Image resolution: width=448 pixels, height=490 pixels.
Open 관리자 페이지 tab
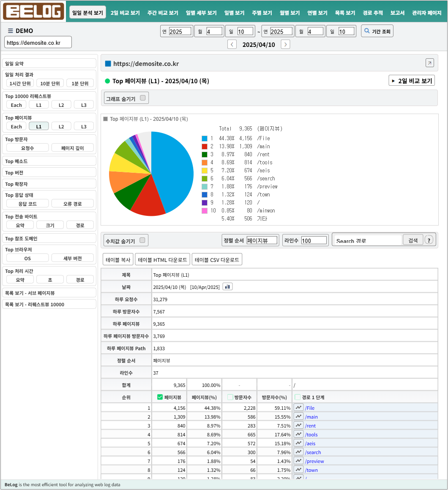tap(427, 13)
